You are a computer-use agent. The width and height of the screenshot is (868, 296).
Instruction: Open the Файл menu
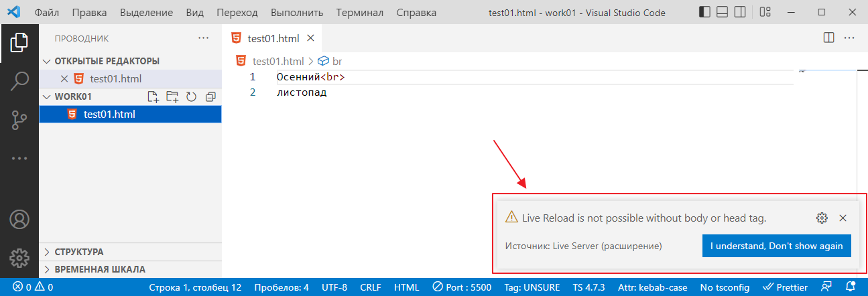point(46,13)
